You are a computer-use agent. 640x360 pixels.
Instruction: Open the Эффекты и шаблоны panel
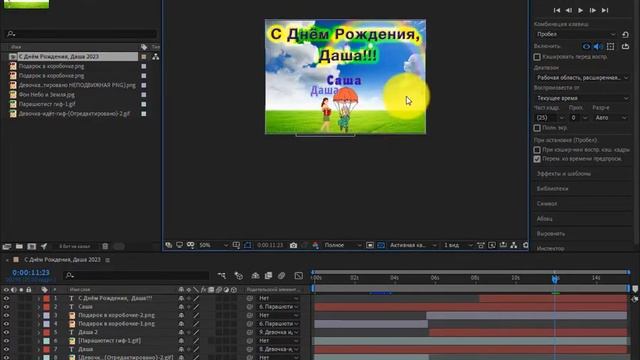563,174
